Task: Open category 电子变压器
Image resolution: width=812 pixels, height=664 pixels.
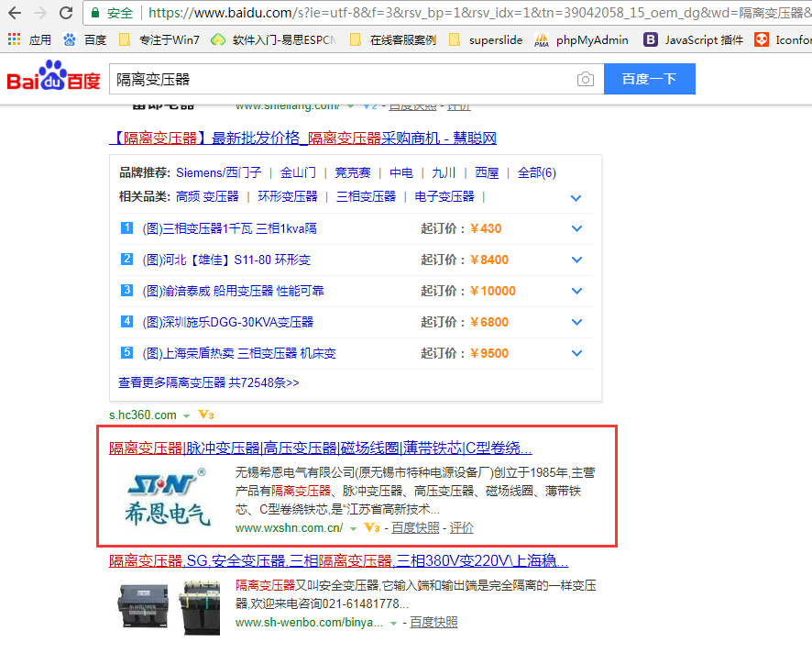Action: [444, 196]
